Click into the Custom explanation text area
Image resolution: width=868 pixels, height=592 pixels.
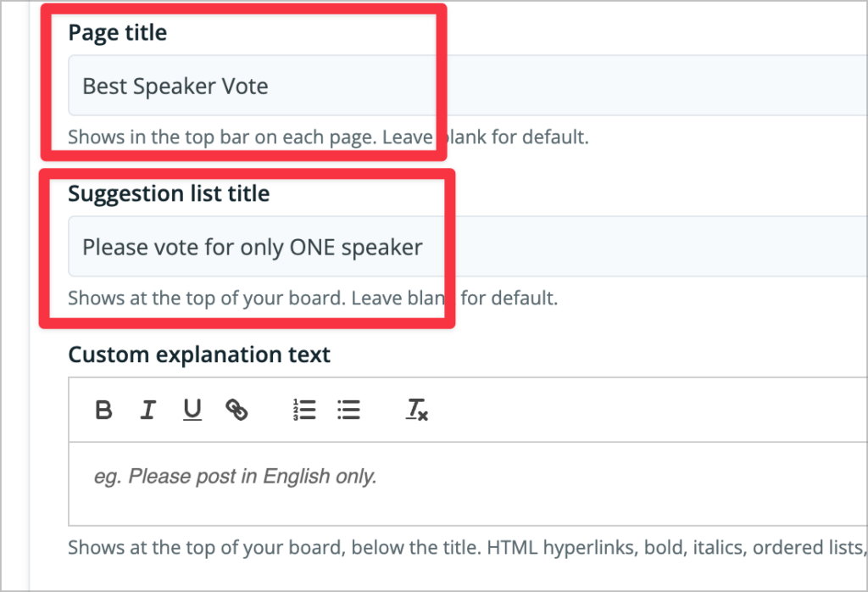point(468,483)
